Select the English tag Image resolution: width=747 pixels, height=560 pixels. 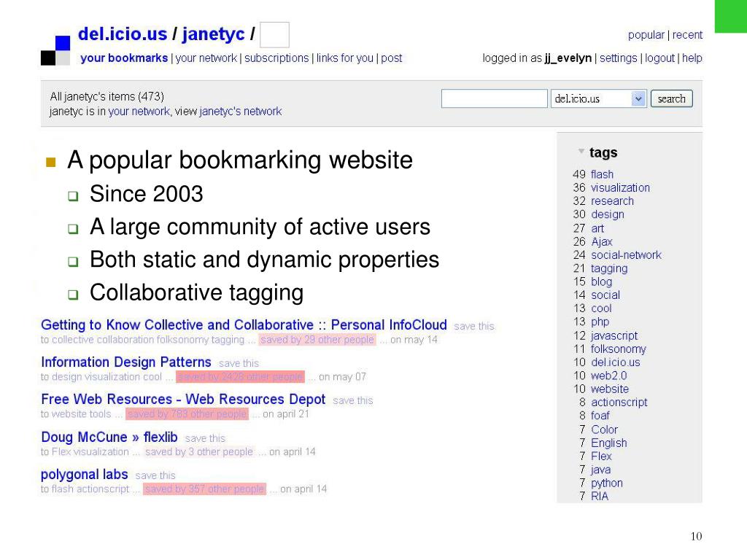(x=608, y=443)
